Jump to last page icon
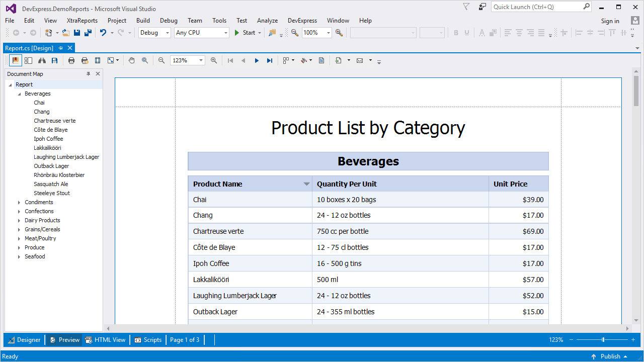This screenshot has width=644, height=362. click(x=270, y=60)
